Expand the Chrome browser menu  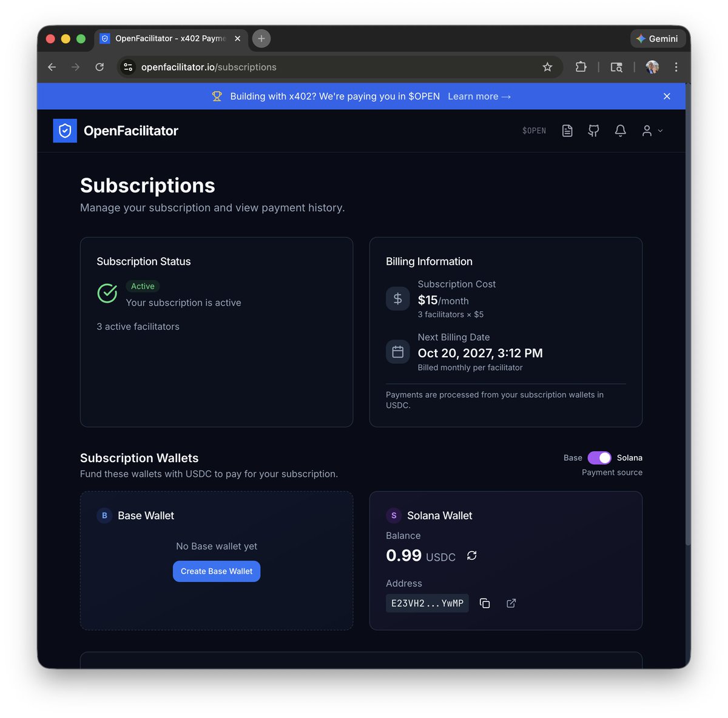(x=676, y=67)
